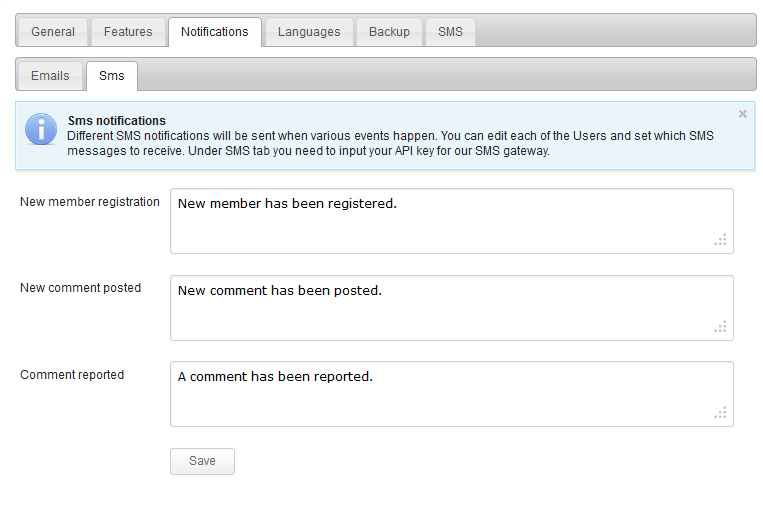The width and height of the screenshot is (763, 529).
Task: Click into the Comment reported message field
Action: tap(452, 394)
